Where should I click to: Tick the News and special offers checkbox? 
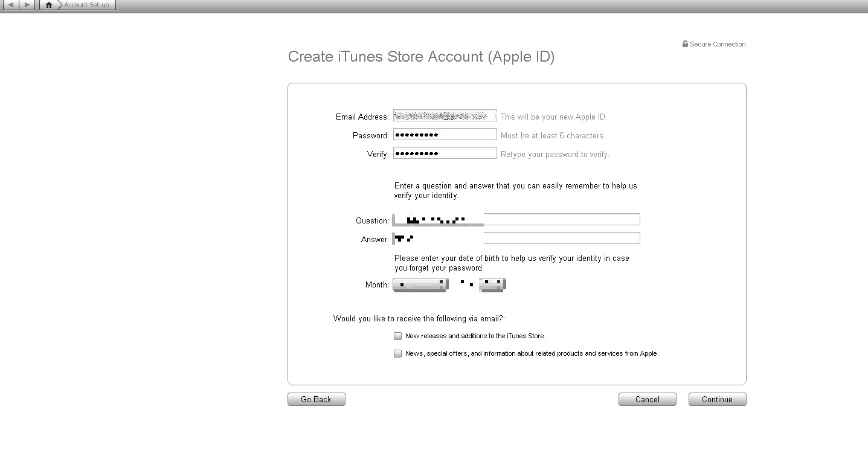(397, 353)
